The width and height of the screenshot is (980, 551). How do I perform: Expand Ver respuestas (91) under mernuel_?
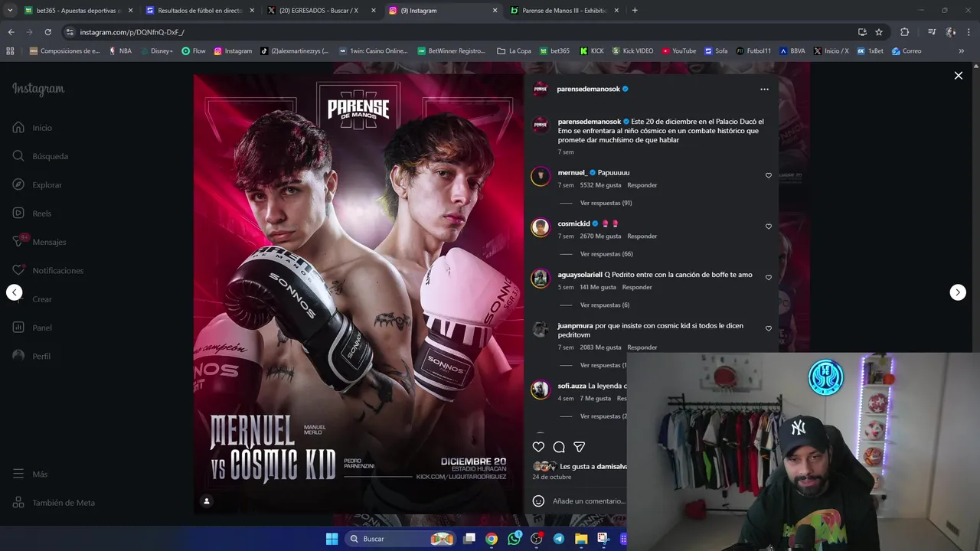point(606,203)
